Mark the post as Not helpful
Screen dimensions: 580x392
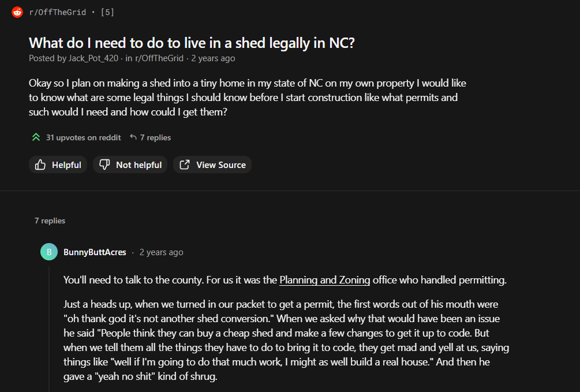130,165
